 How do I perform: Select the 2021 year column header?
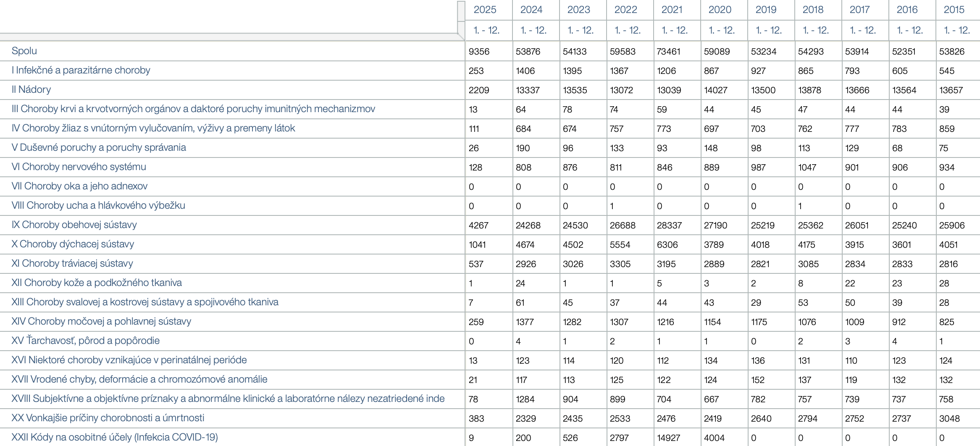[672, 10]
